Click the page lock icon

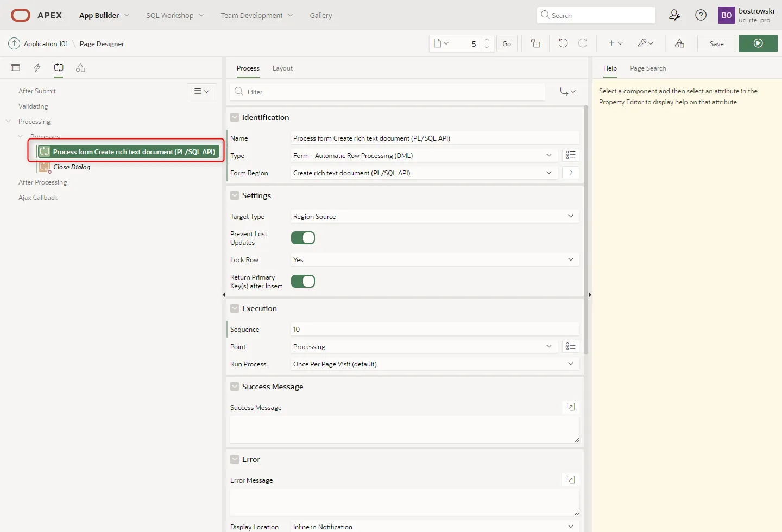click(535, 43)
